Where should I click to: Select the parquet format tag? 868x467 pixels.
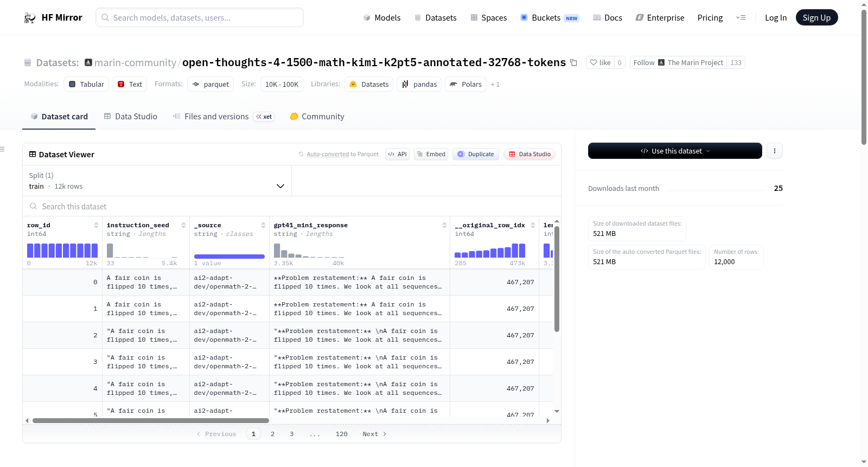tap(210, 84)
